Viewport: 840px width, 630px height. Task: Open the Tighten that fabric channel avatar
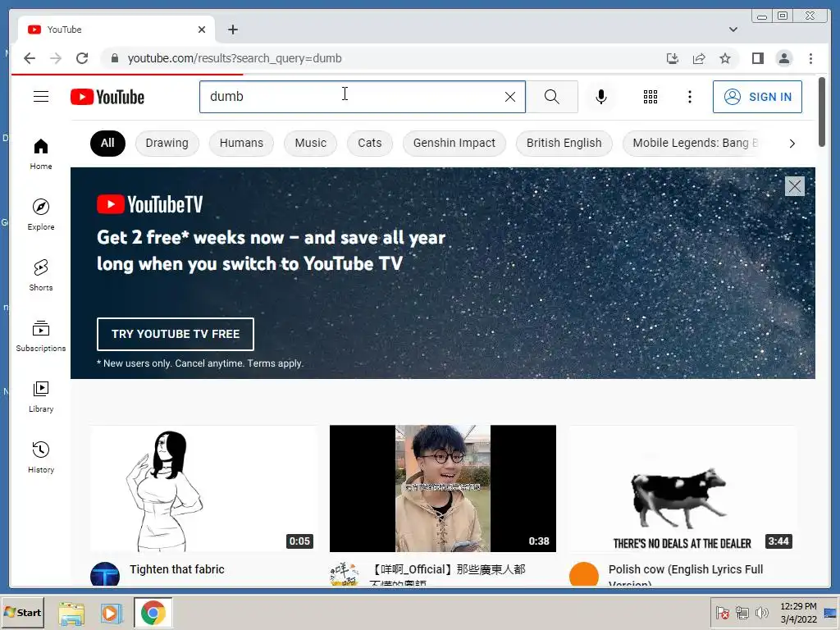(x=105, y=573)
